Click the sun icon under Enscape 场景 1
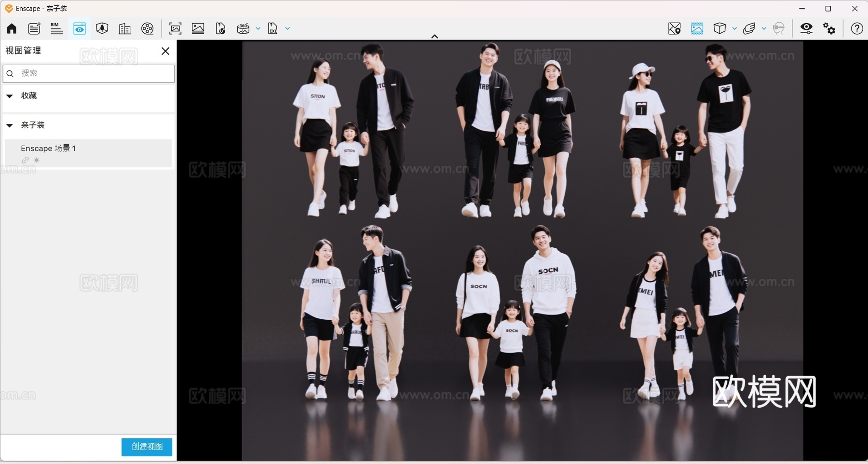This screenshot has width=868, height=464. point(37,160)
